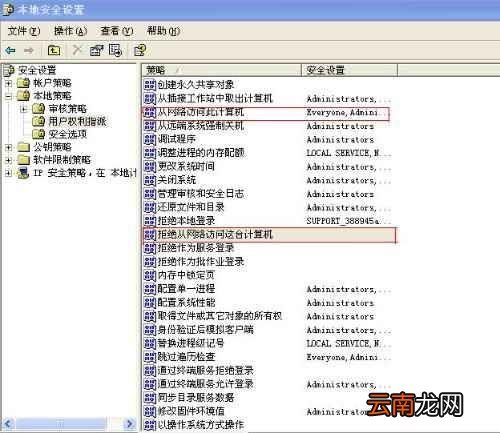Viewport: 500px width, 433px height.
Task: Select 帐户策略 folder in tree
Action: (x=52, y=83)
